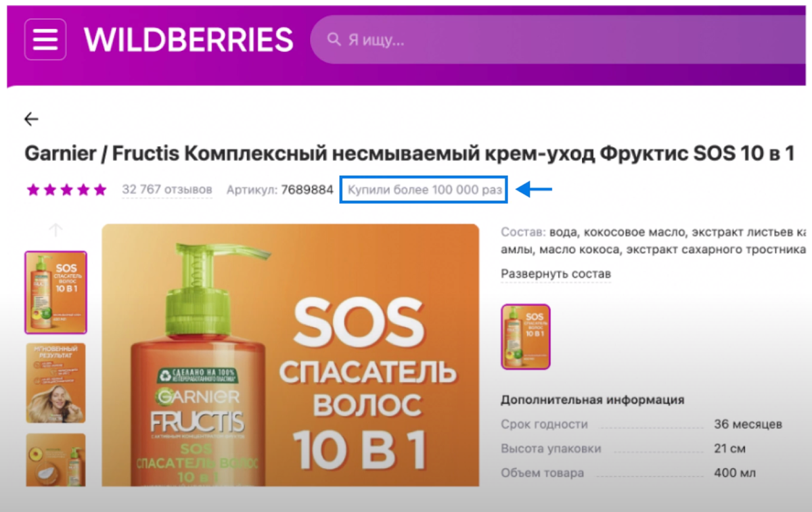Click 'Купили более 100 000 раз' label
The image size is (812, 512).
[x=424, y=190]
